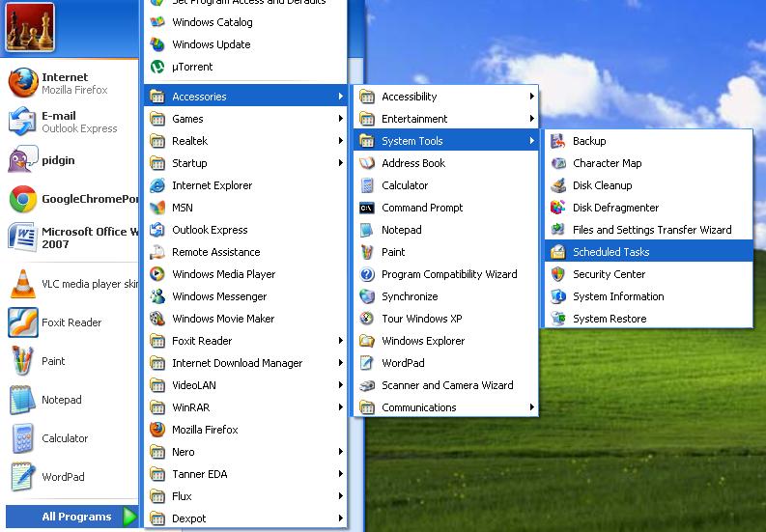Open Command Prompt icon
The width and height of the screenshot is (766, 532).
pos(367,208)
